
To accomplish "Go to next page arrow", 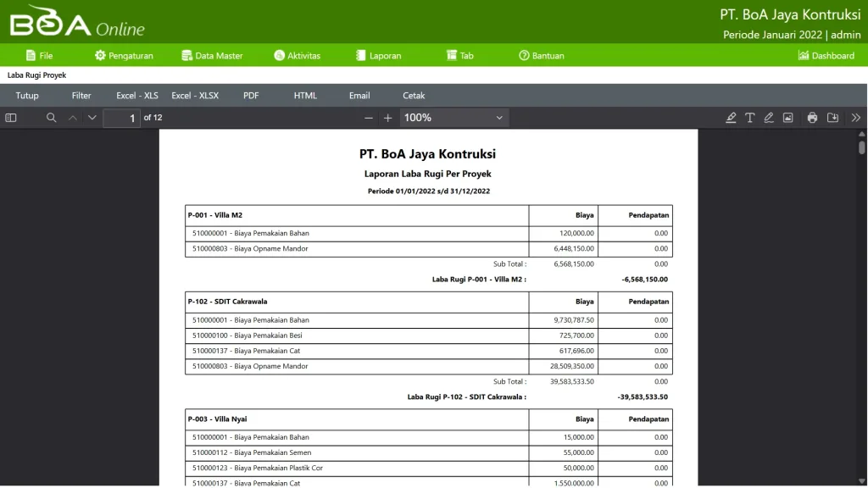I will coord(92,118).
